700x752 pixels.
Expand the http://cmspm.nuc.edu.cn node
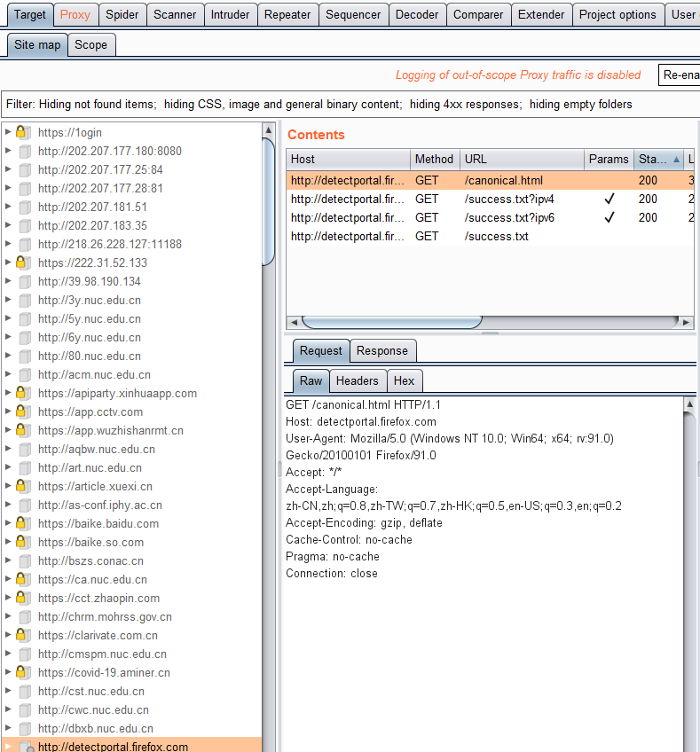(8, 654)
